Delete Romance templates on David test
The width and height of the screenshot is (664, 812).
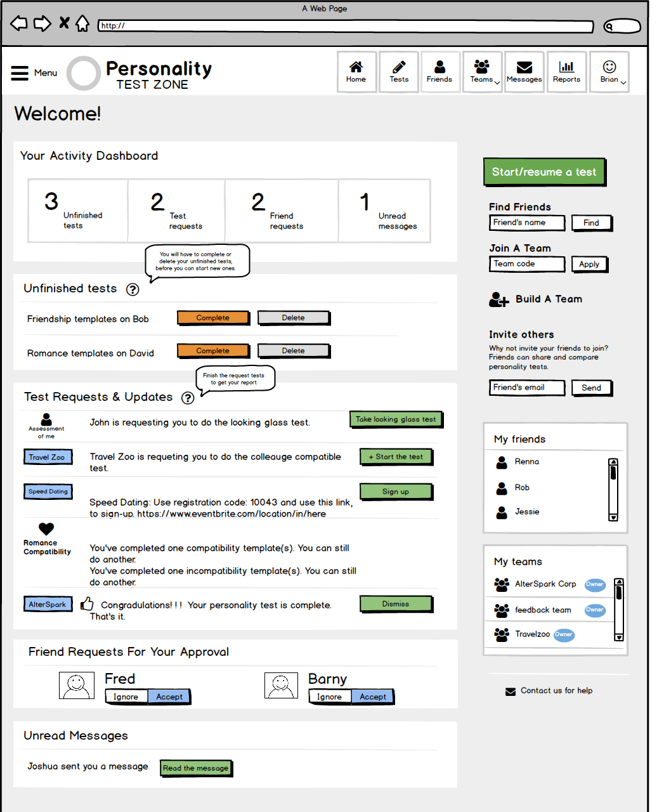(294, 351)
